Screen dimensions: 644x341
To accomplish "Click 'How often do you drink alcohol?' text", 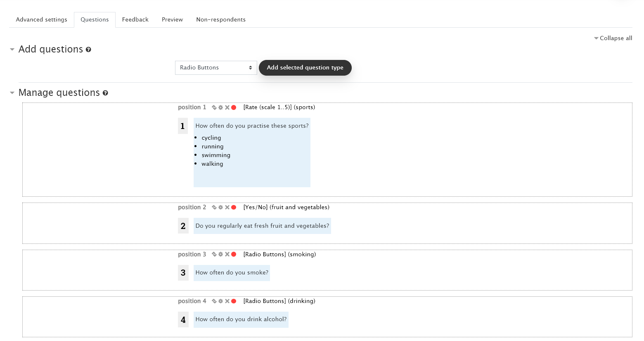I will [x=241, y=319].
